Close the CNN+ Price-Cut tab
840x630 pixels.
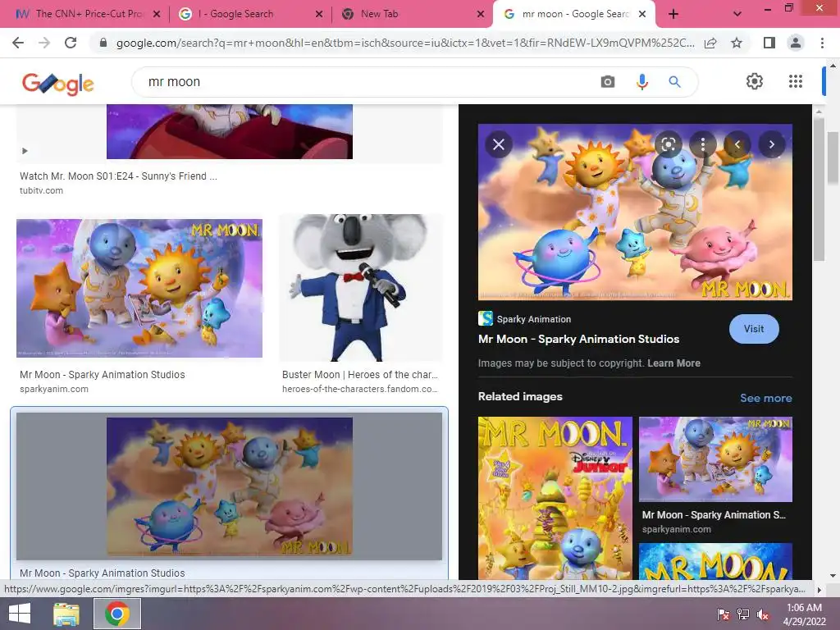[x=157, y=14]
